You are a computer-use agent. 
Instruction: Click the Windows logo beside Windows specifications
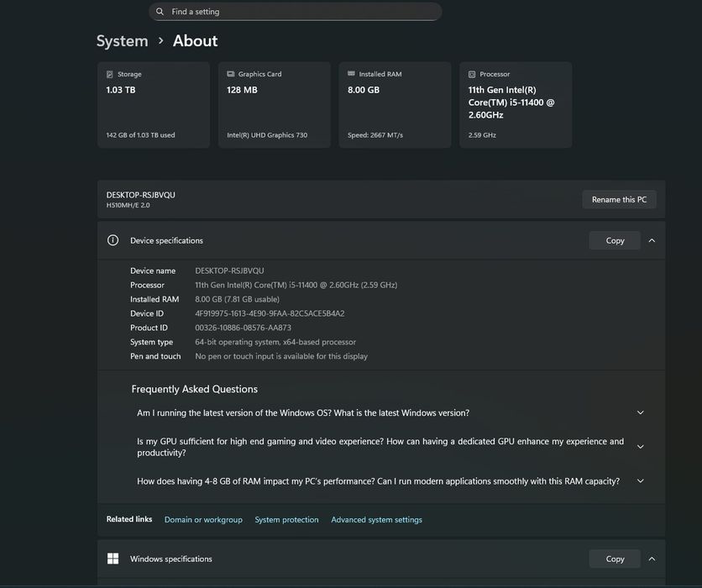pos(113,559)
